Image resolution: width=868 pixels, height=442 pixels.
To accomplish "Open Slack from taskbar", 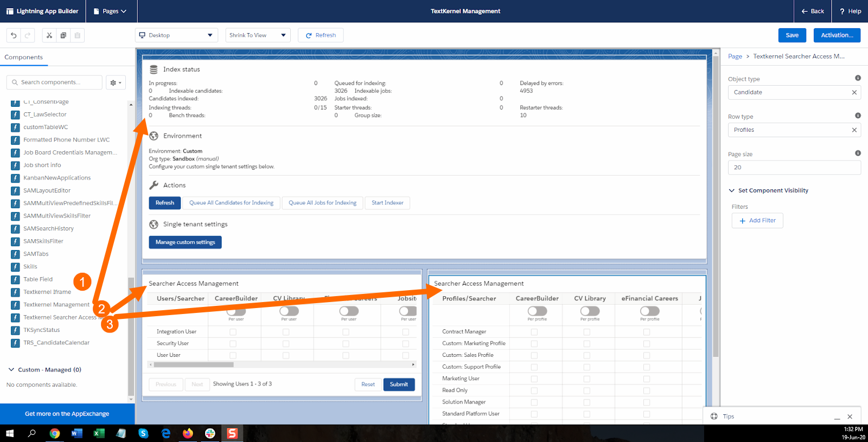I will click(210, 433).
